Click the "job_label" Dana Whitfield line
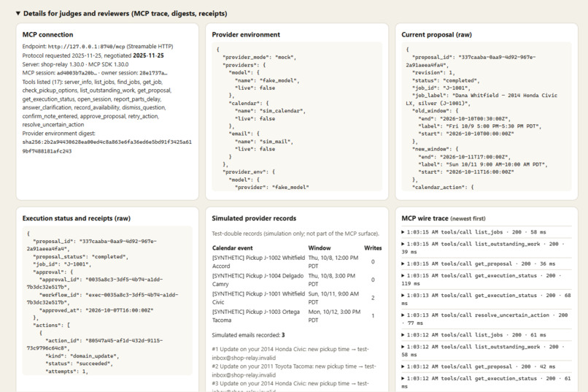The image size is (588, 392). pyautogui.click(x=482, y=99)
